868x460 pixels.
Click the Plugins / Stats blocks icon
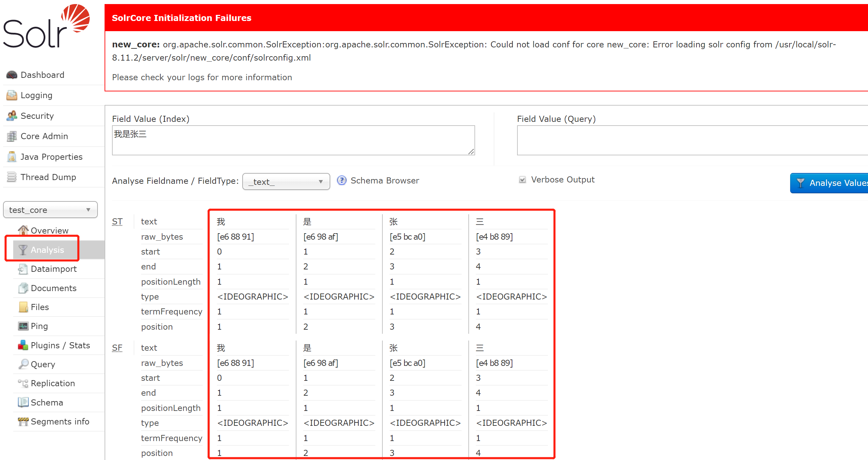23,345
